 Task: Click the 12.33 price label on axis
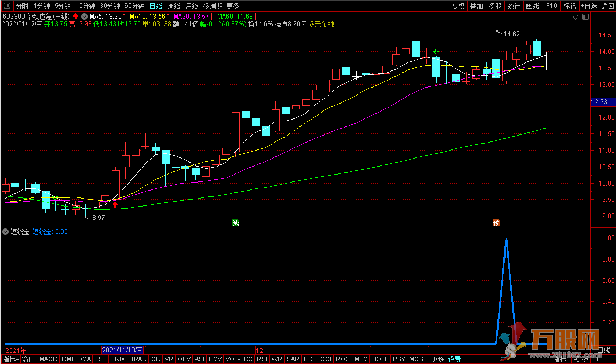(x=603, y=102)
